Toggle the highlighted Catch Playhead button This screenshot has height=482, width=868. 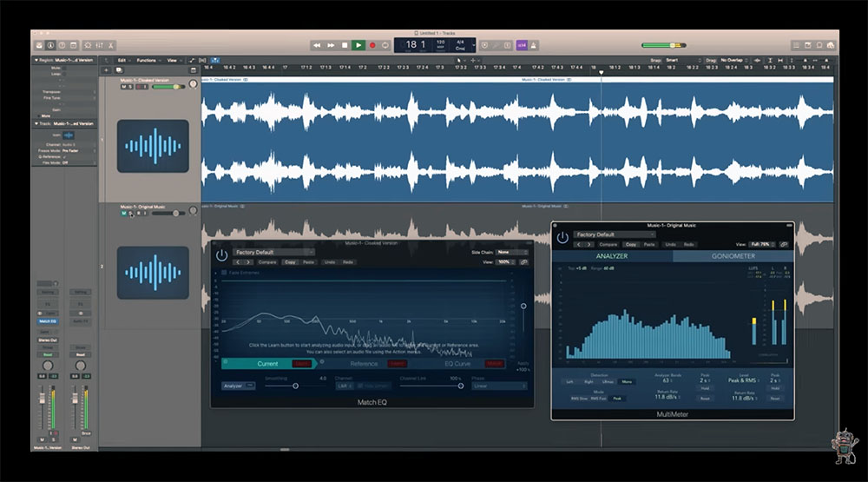pyautogui.click(x=214, y=61)
